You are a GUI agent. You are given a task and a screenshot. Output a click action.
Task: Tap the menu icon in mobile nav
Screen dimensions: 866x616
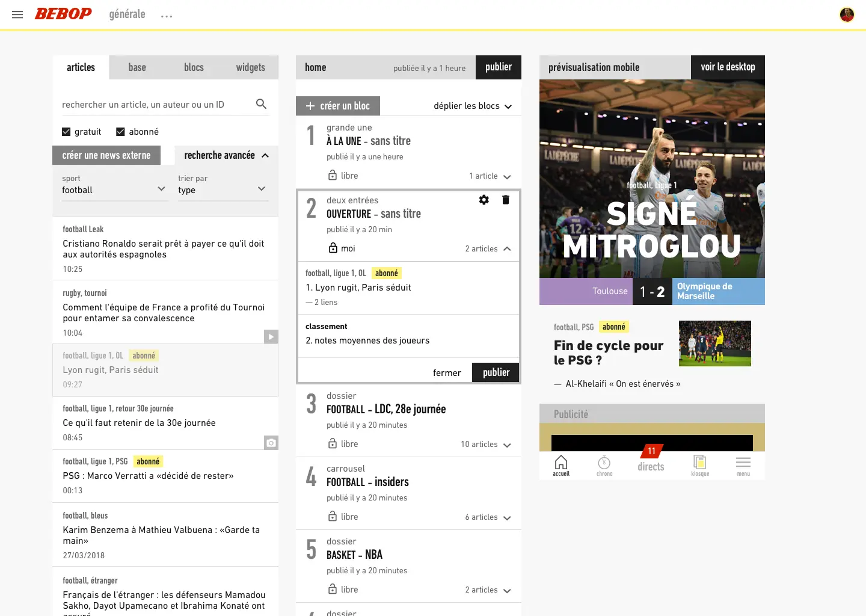743,466
